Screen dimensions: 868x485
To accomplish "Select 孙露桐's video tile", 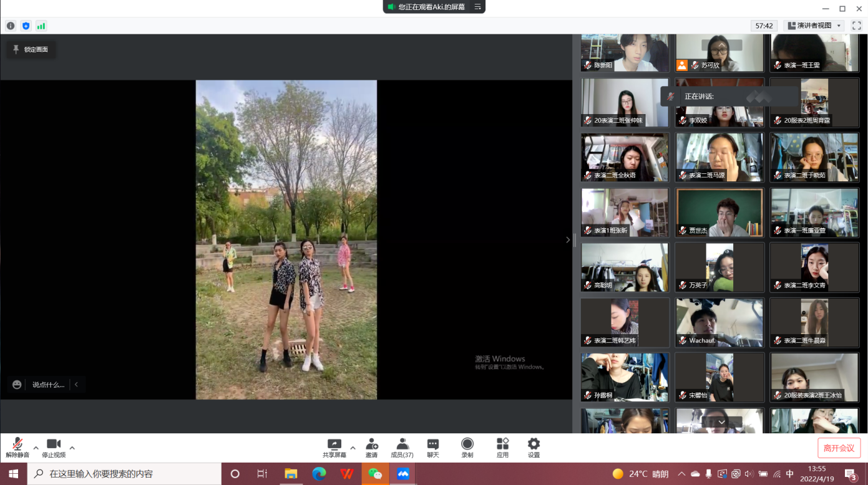I will pos(625,378).
